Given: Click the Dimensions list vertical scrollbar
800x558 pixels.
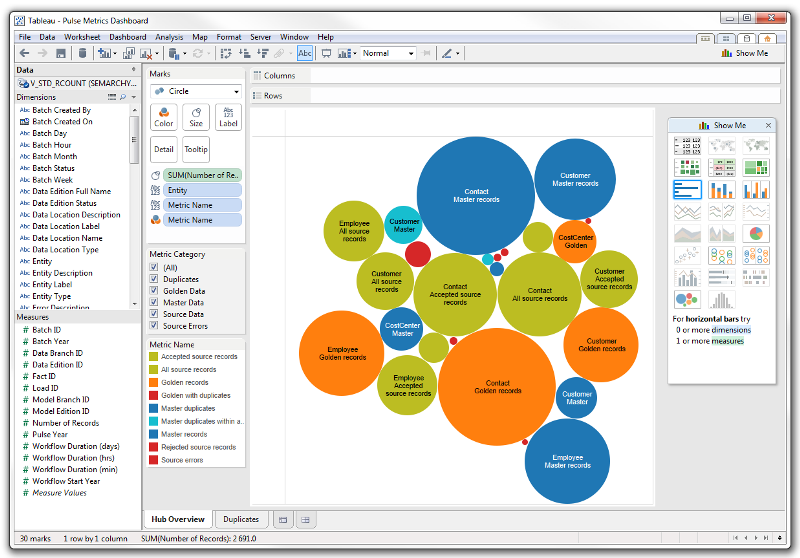Looking at the screenshot, I should [134, 139].
